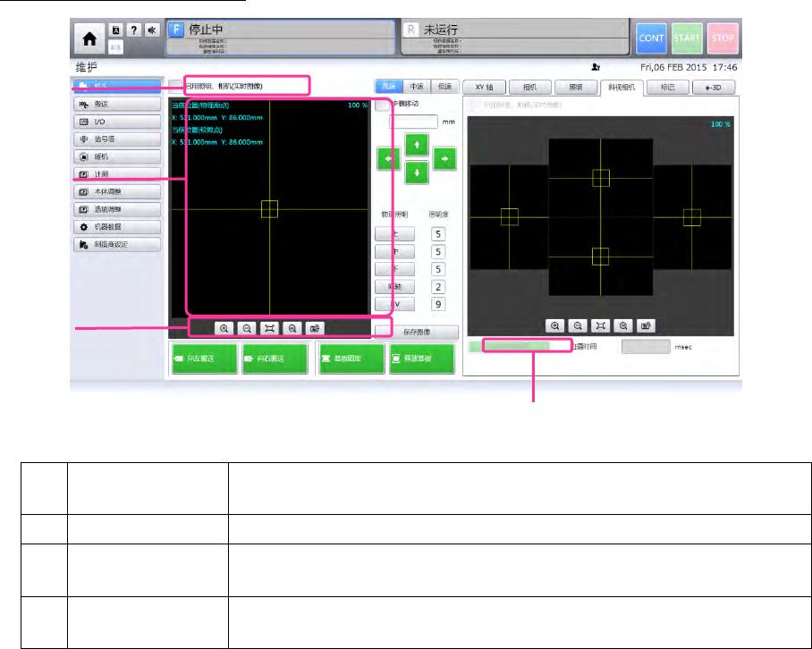Go to the Home screen icon
Screen dimensions: 812x649
88,39
